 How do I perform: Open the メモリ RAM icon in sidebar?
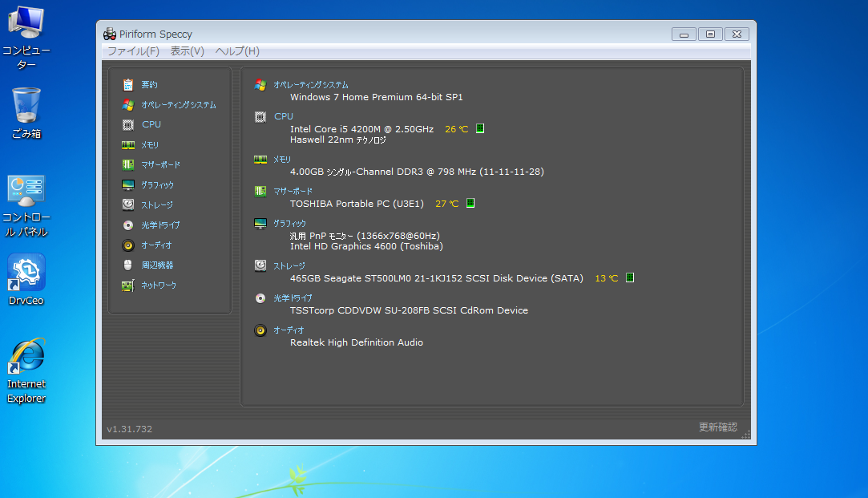click(x=128, y=144)
